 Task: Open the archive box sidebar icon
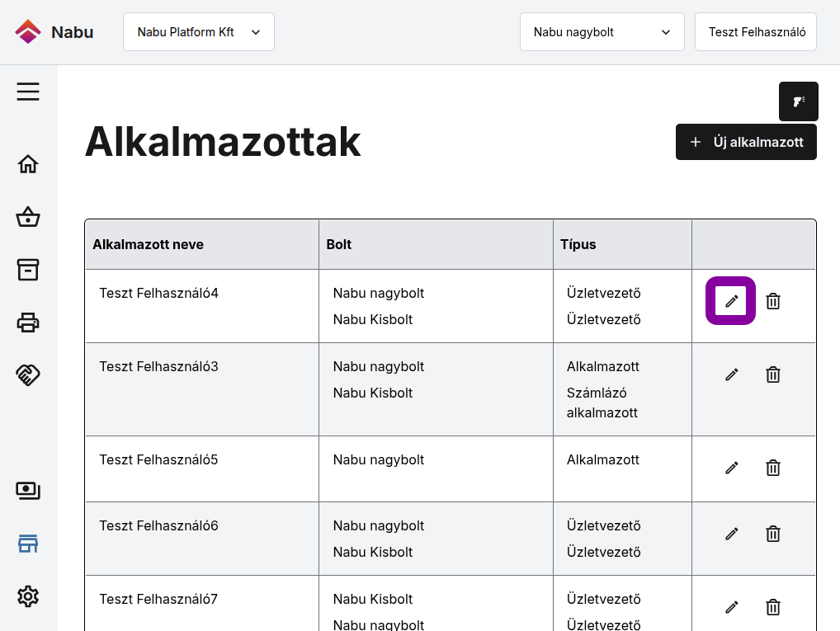point(28,270)
